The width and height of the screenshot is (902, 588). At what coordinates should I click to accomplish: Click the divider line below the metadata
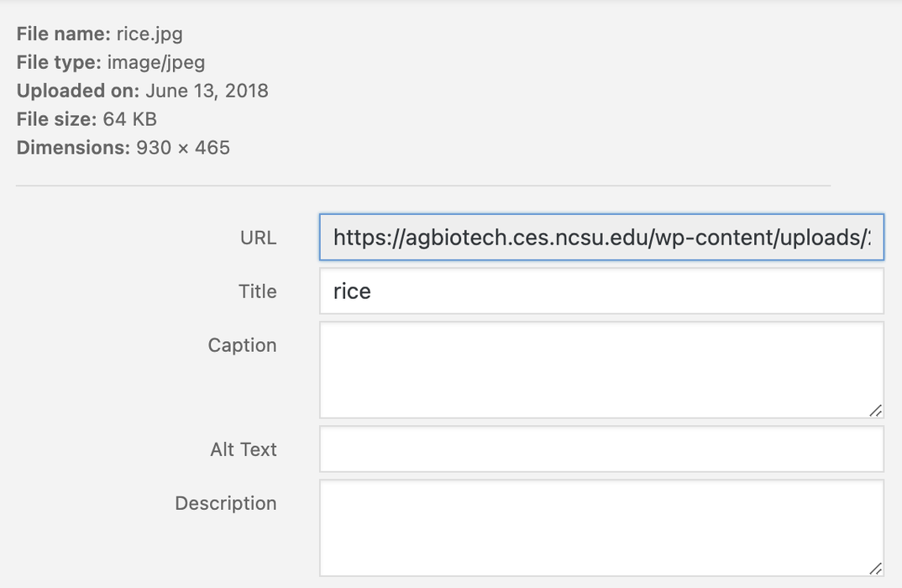[423, 183]
